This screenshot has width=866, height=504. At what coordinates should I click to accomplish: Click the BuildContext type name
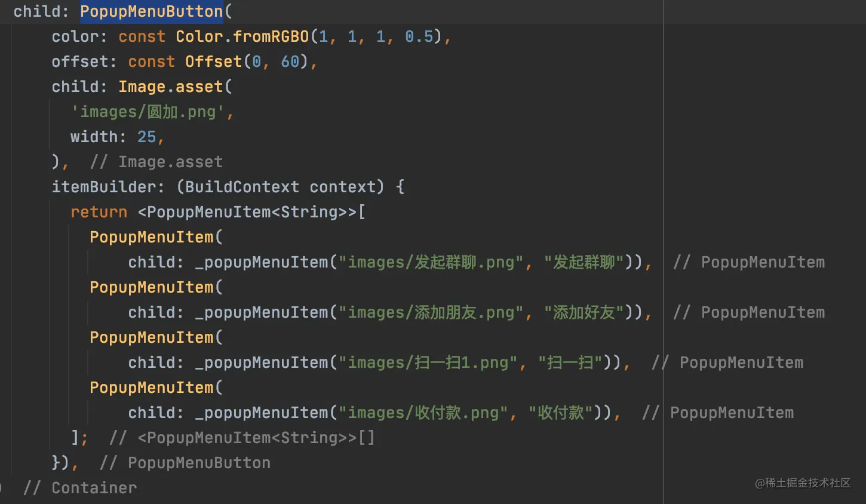point(242,187)
